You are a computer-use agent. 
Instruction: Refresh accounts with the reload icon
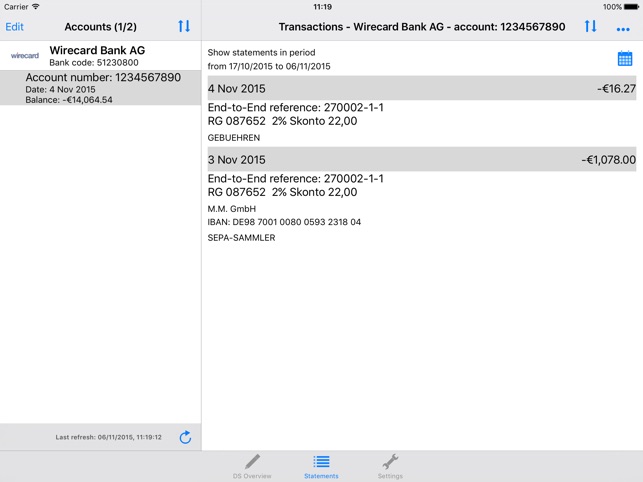click(185, 437)
